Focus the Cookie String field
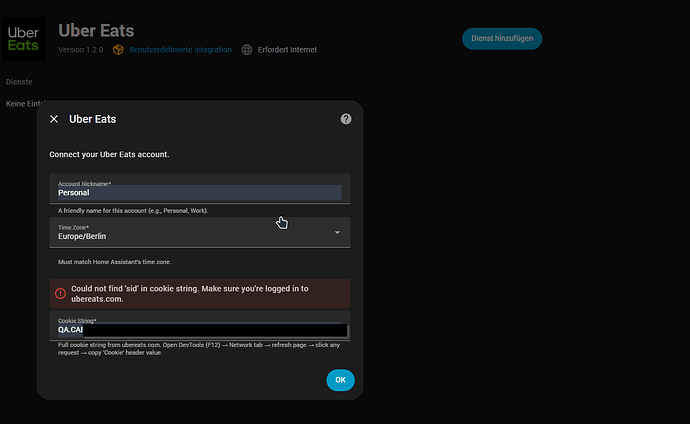Screen dimensions: 690x424 pos(200,325)
